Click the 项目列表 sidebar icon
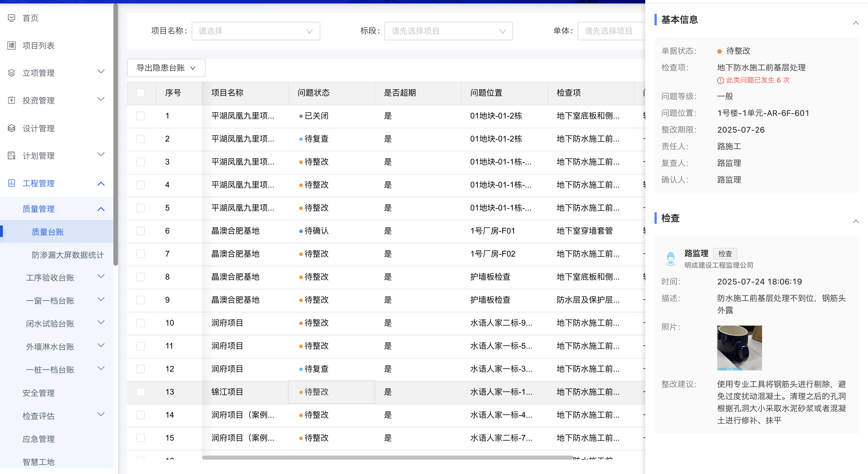Image resolution: width=868 pixels, height=474 pixels. point(12,45)
